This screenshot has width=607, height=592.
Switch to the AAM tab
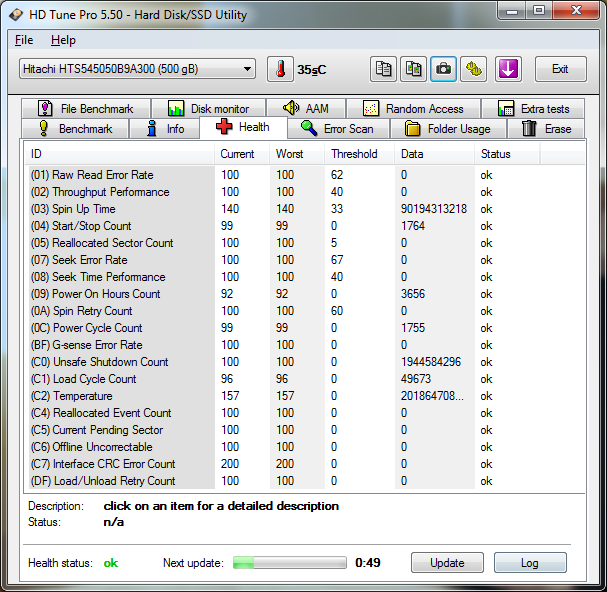pyautogui.click(x=306, y=108)
